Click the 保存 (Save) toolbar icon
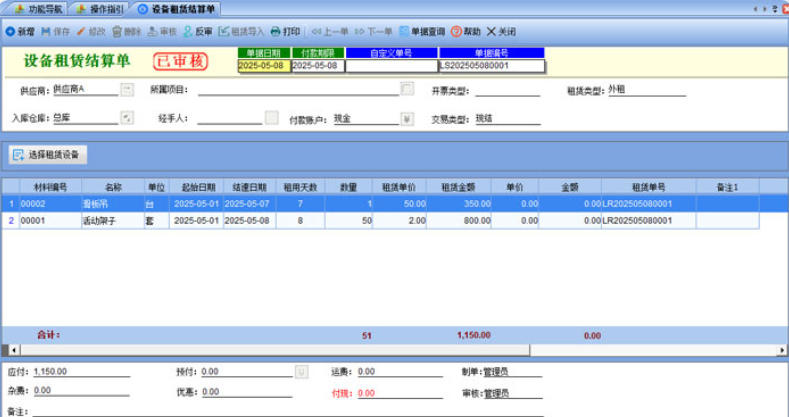This screenshot has width=789, height=417. coord(56,32)
